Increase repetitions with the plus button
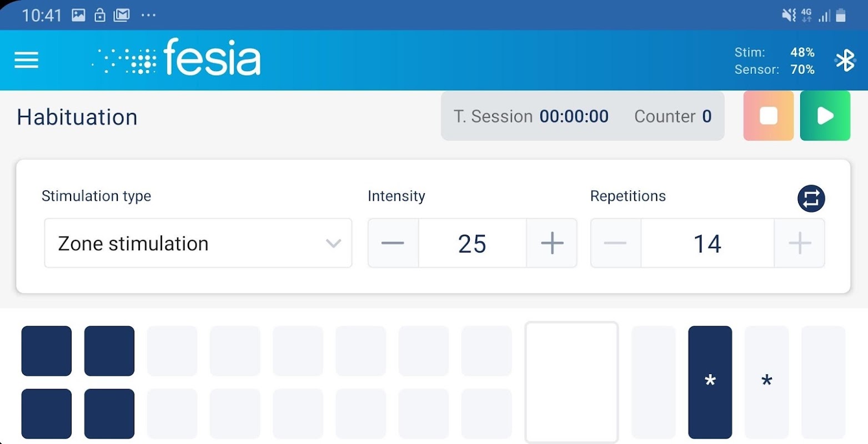Screen dimensions: 868x444 (x=800, y=243)
